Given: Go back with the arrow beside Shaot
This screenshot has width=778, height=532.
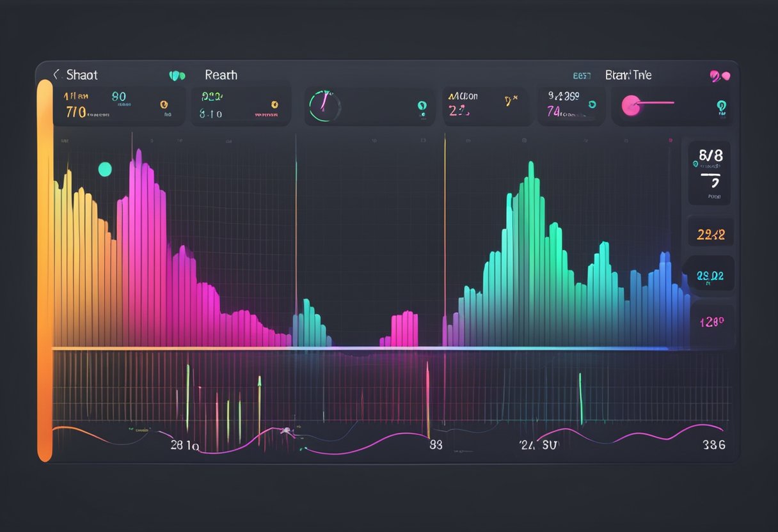Looking at the screenshot, I should (x=56, y=74).
